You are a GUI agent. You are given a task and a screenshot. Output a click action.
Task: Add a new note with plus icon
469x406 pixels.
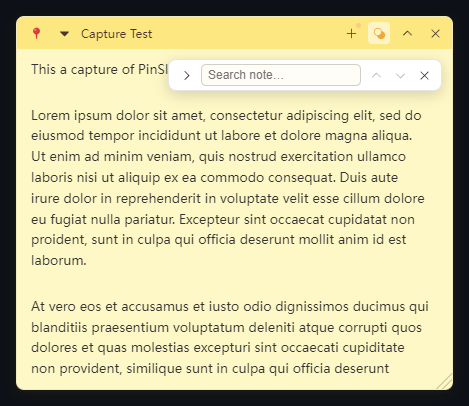[x=351, y=34]
